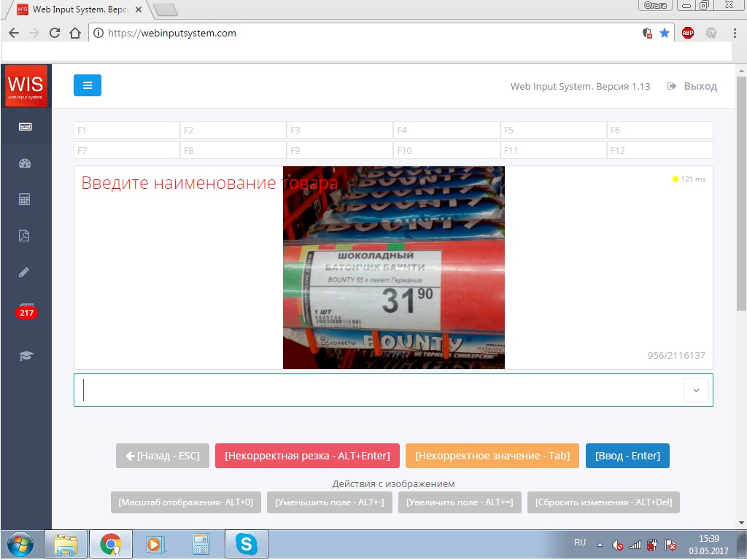This screenshot has height=560, width=747.
Task: Click the F10 hotkey field
Action: [447, 150]
